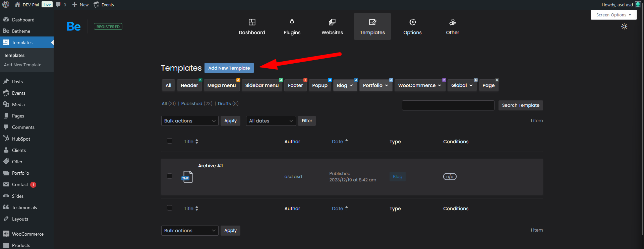Image resolution: width=644 pixels, height=249 pixels.
Task: Click the Portfolio folder icon in the sidebar
Action: point(6,173)
